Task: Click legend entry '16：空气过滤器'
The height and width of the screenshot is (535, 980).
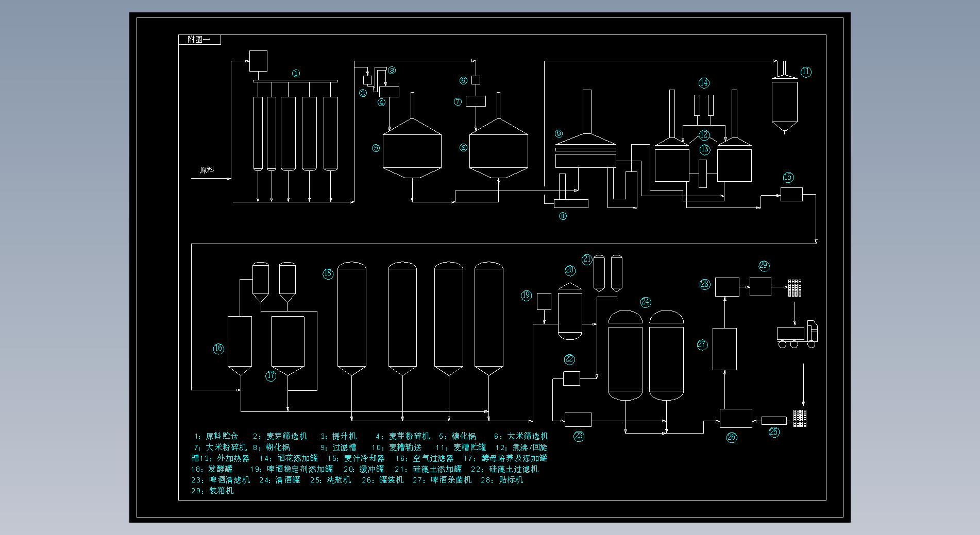Action: [425, 458]
